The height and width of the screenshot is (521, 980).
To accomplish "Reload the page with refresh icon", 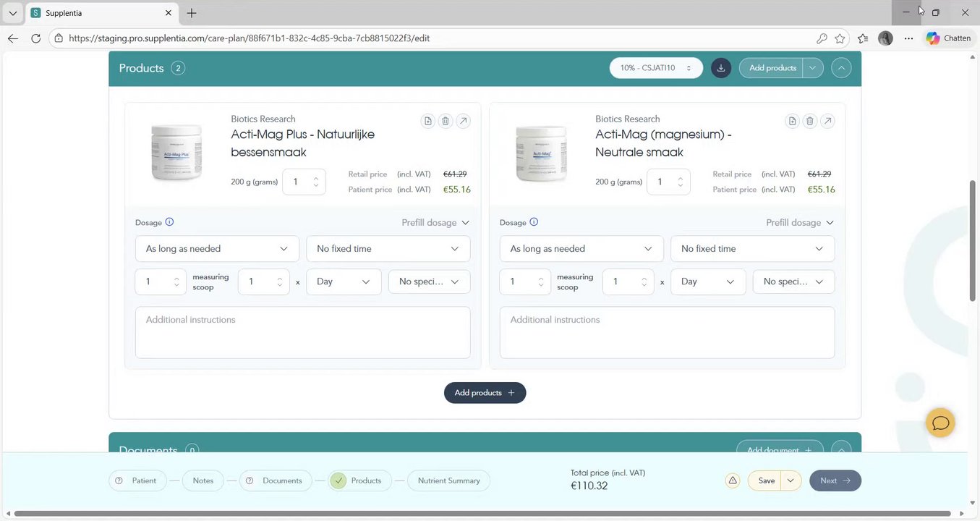I will 35,38.
